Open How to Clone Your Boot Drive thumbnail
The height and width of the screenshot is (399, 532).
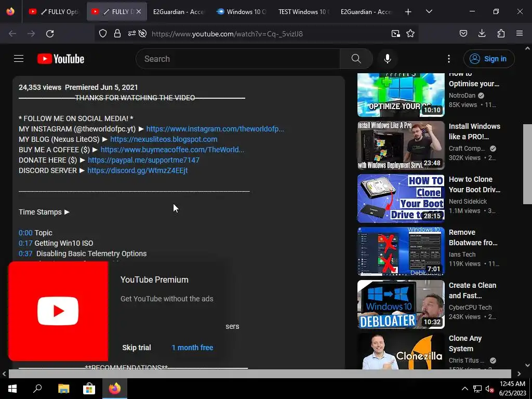click(401, 198)
